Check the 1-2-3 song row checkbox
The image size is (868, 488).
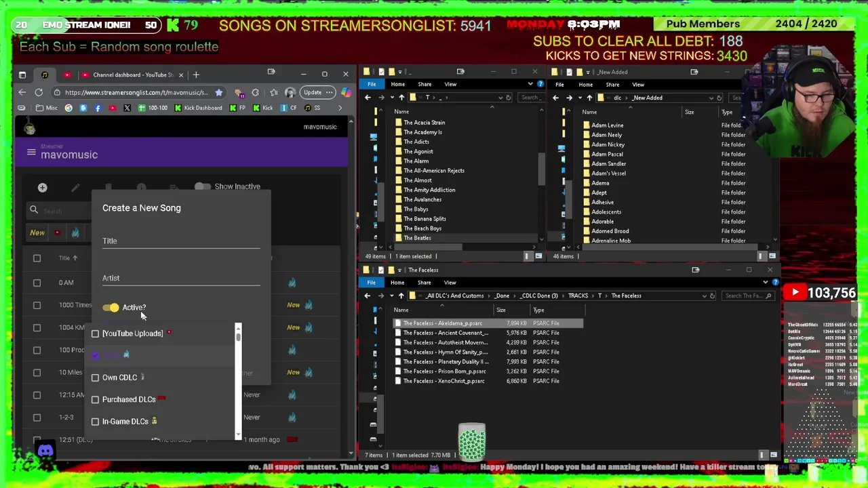37,418
